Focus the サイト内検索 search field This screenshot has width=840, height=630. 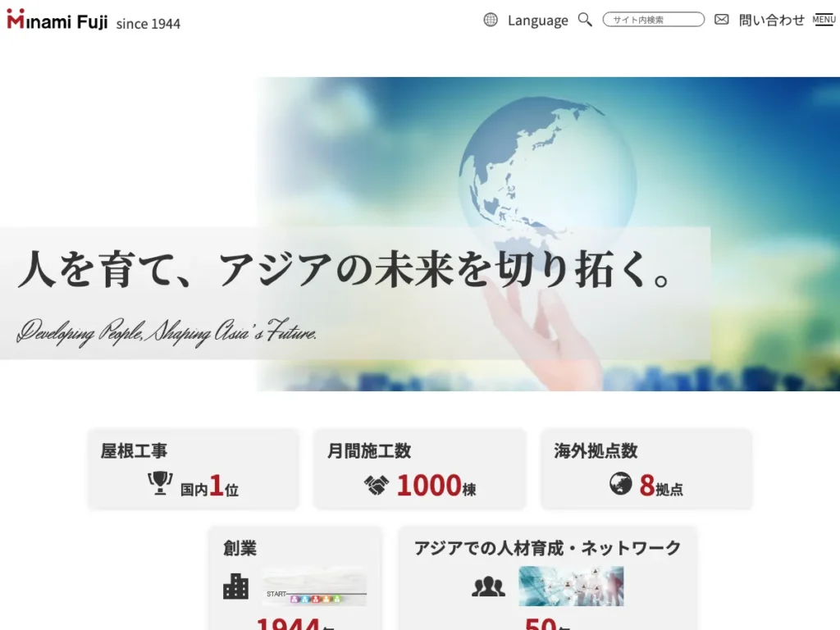pyautogui.click(x=654, y=20)
